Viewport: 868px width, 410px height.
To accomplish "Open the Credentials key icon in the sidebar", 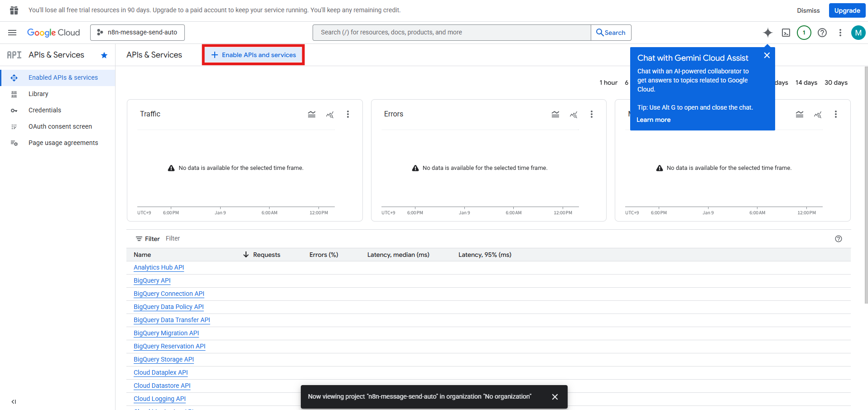I will (14, 110).
